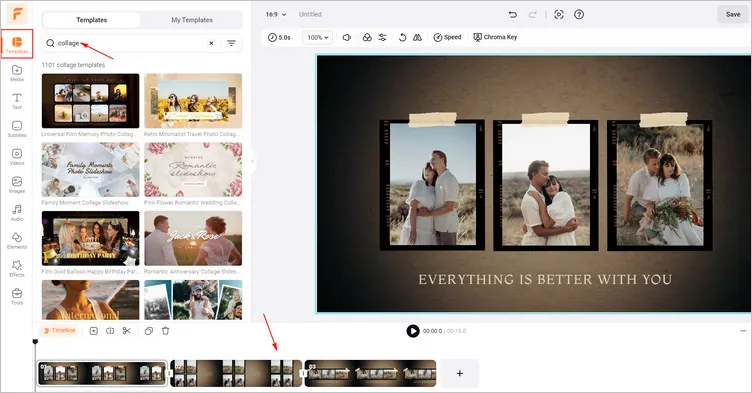Open the color filter overlay tool
This screenshot has height=393, width=752.
pyautogui.click(x=367, y=37)
